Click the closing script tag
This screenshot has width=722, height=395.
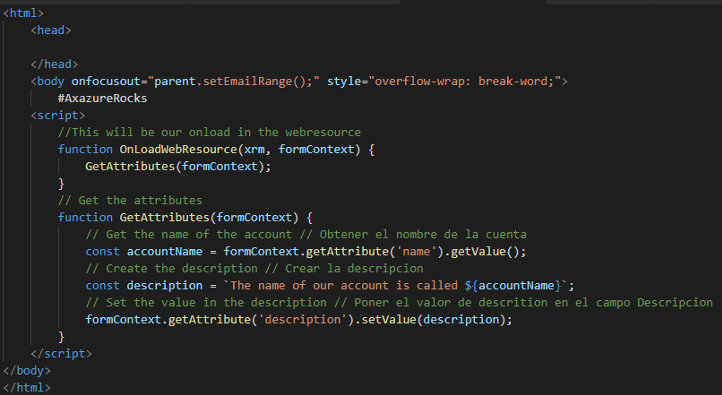[x=61, y=354]
